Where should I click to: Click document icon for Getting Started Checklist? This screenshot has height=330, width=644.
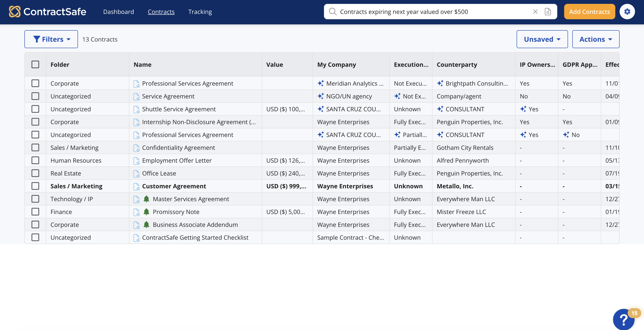[136, 238]
